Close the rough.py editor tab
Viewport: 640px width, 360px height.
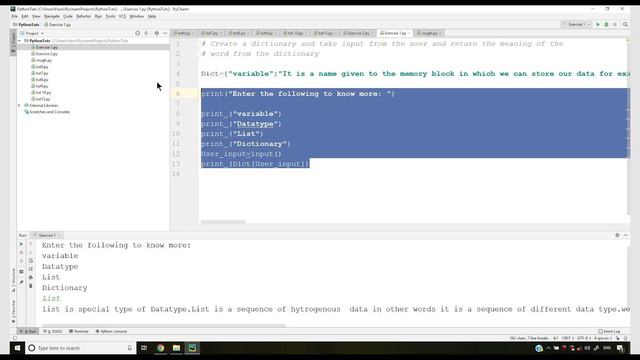(440, 33)
